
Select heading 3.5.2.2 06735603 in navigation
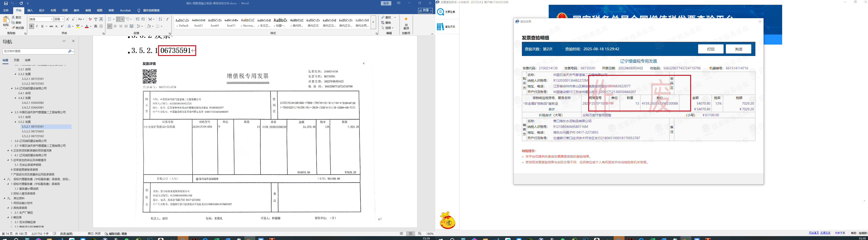tap(33, 131)
